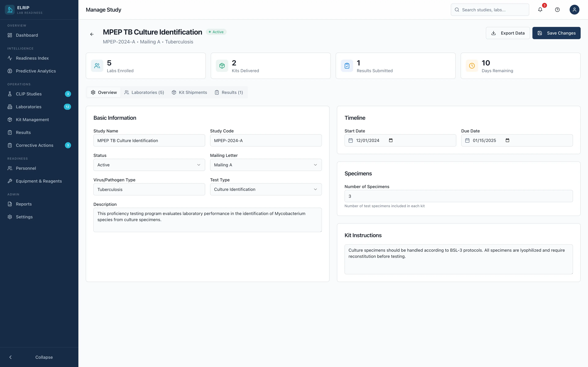
Task: Switch to the Kit Shipments tab
Action: pos(189,92)
